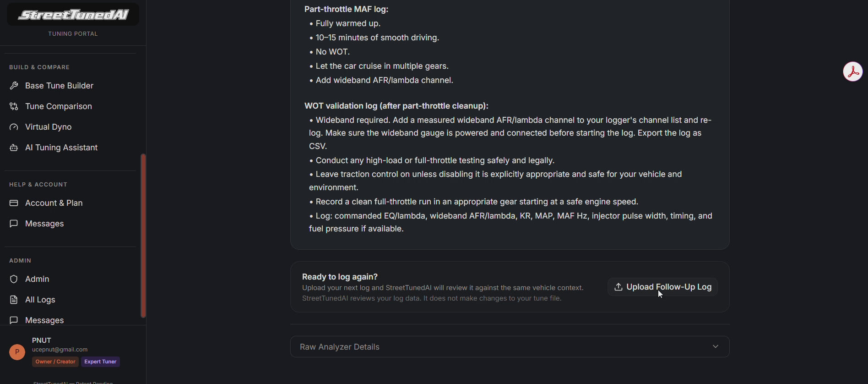Viewport: 868px width, 384px height.
Task: Click the chevron arrow on Raw Analyzer Details
Action: 716,347
